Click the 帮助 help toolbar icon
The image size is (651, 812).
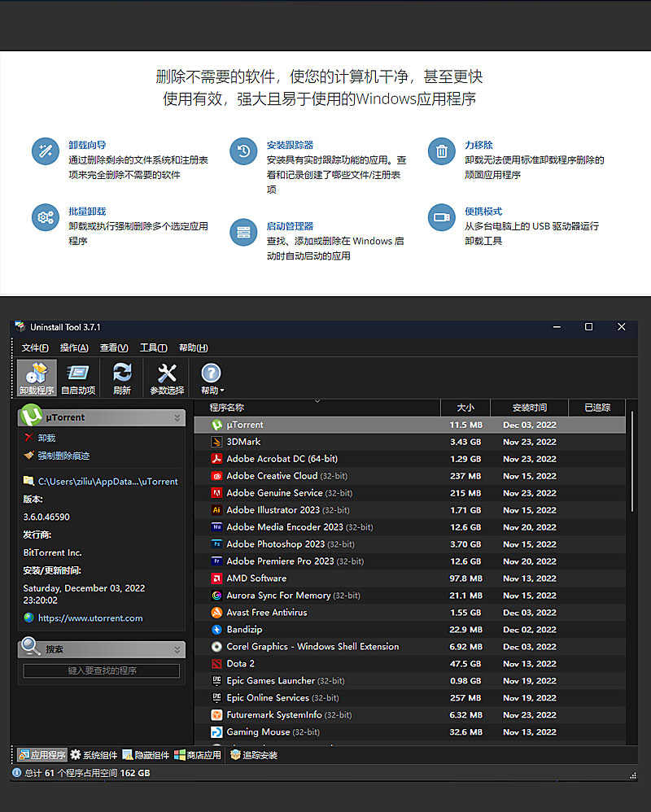[x=212, y=373]
